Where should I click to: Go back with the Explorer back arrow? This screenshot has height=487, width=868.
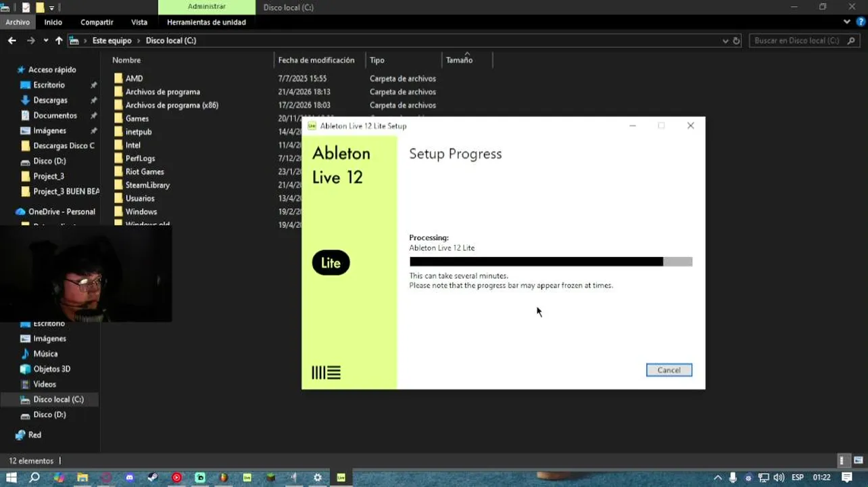pos(11,41)
